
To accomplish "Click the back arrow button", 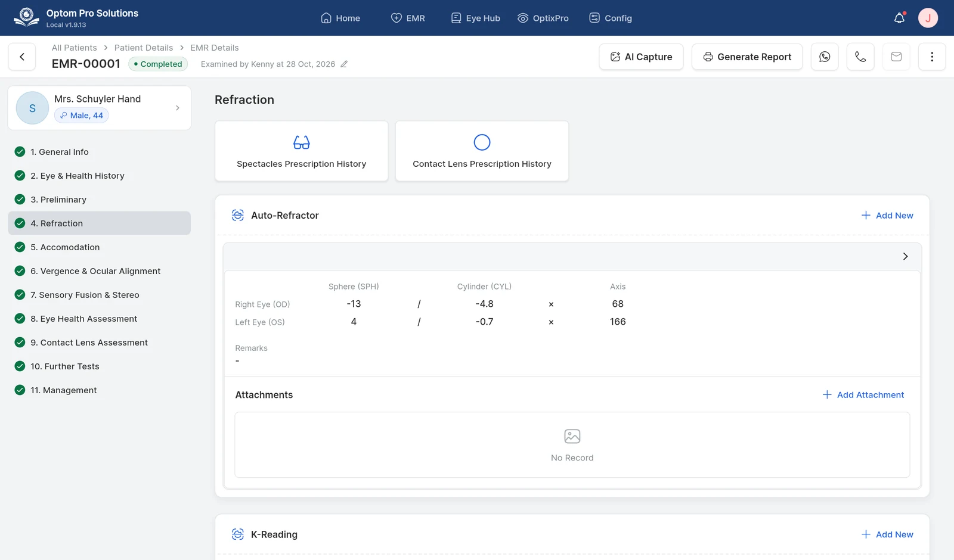I will click(x=22, y=57).
